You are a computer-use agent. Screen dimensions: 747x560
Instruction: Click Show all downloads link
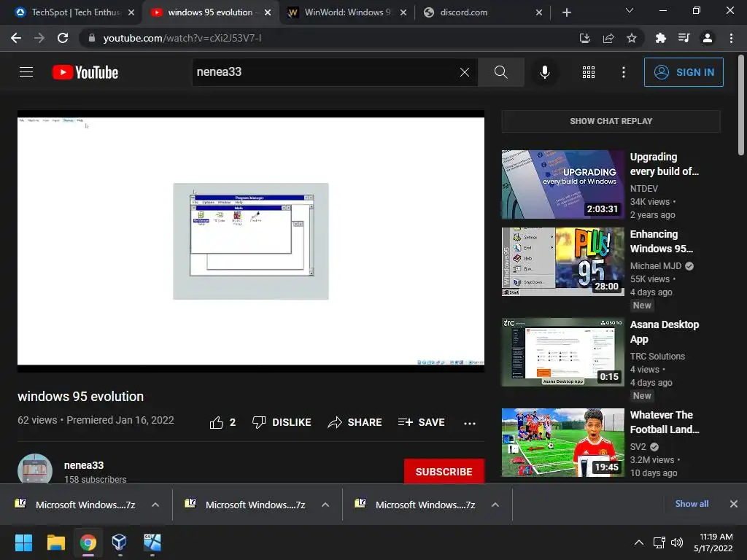point(692,504)
